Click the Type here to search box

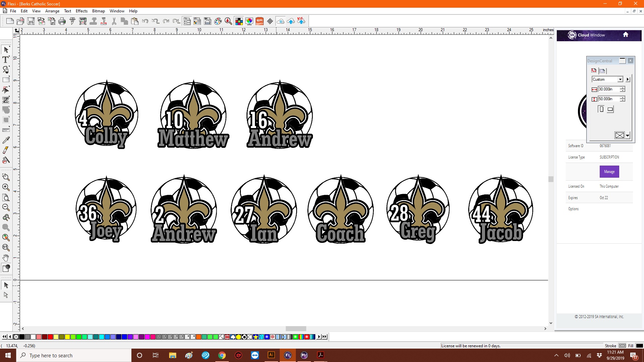pyautogui.click(x=74, y=355)
